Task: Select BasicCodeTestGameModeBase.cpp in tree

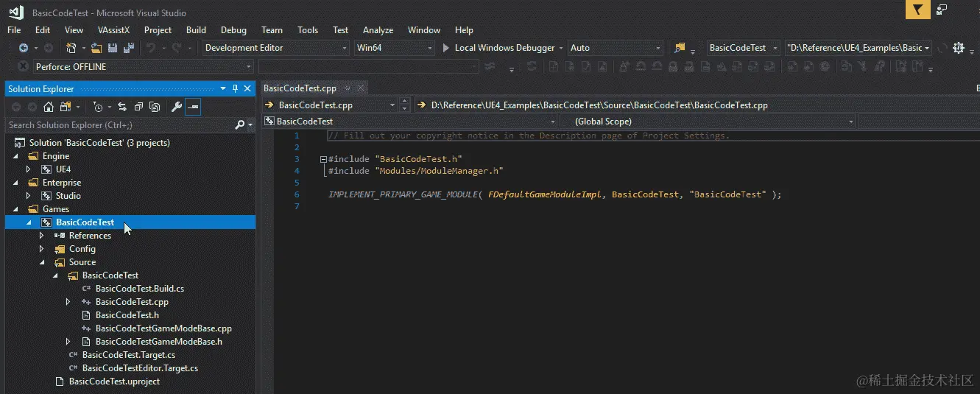Action: (x=163, y=328)
